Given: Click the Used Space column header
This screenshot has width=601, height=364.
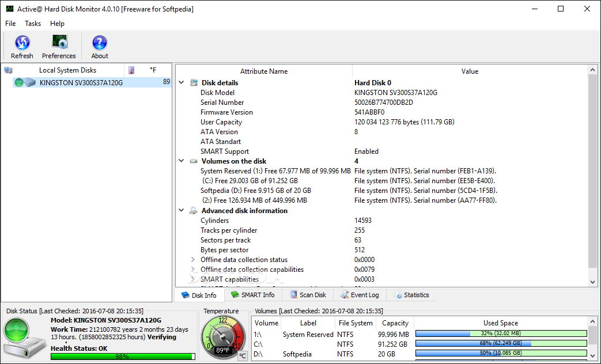Looking at the screenshot, I should pyautogui.click(x=501, y=323).
